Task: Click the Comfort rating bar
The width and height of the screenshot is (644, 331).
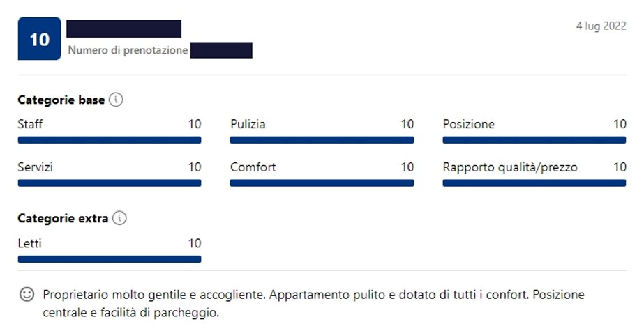Action: click(322, 183)
